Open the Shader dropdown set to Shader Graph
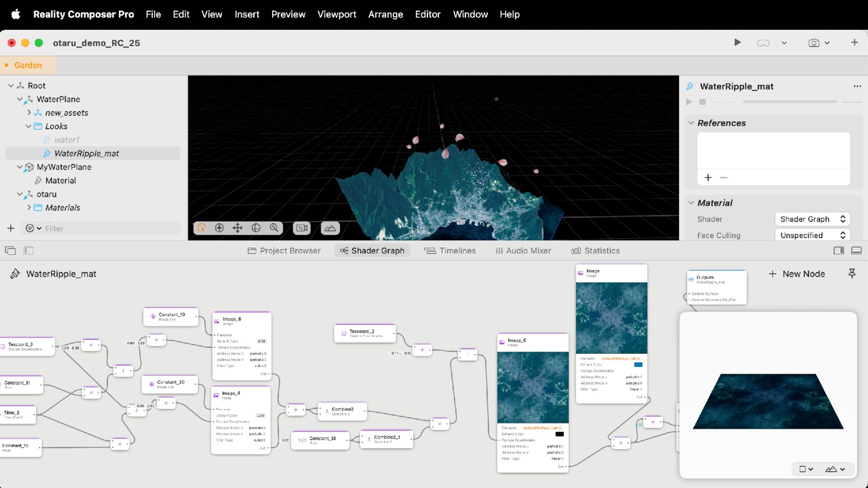The height and width of the screenshot is (488, 868). coord(812,219)
